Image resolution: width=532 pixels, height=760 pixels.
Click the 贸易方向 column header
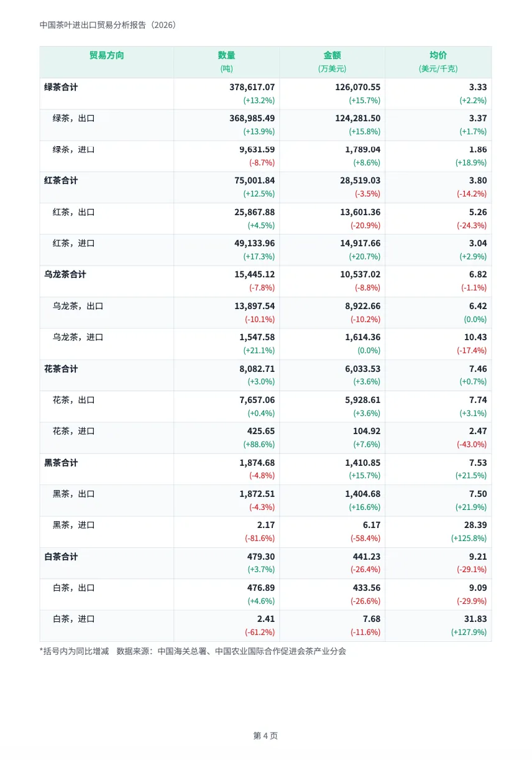pyautogui.click(x=106, y=55)
